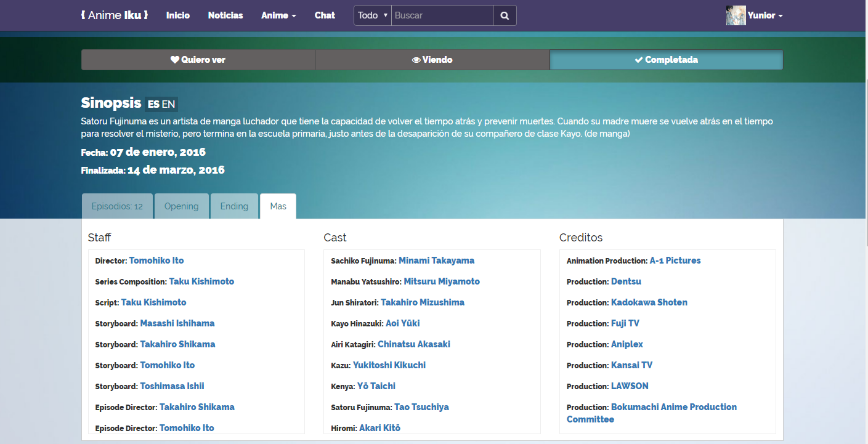Image resolution: width=868 pixels, height=444 pixels.
Task: Click the Cast section heading
Action: click(335, 238)
